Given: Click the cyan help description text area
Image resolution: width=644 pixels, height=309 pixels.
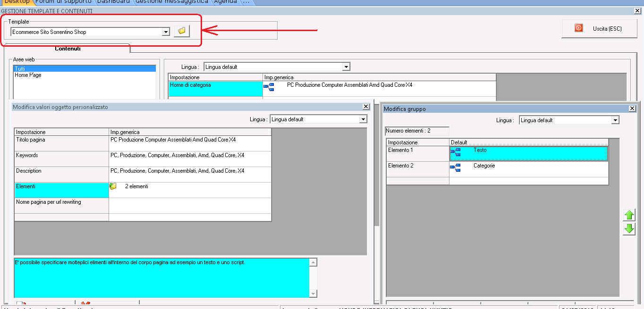Looking at the screenshot, I should (161, 278).
